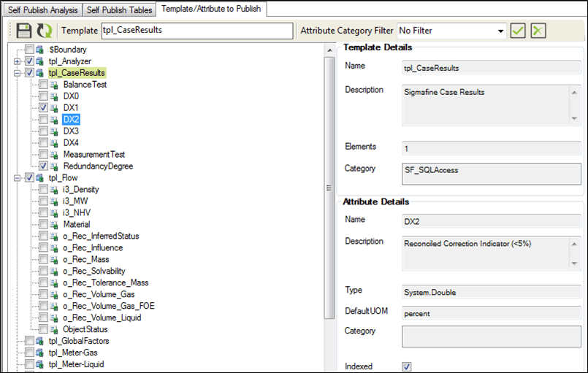Click template icon beside tpl_Analyzer
This screenshot has height=373, width=588.
pos(39,61)
